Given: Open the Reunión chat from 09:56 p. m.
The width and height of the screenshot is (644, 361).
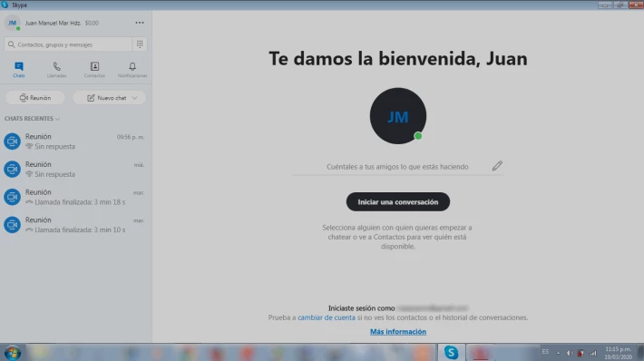Looking at the screenshot, I should (75, 141).
